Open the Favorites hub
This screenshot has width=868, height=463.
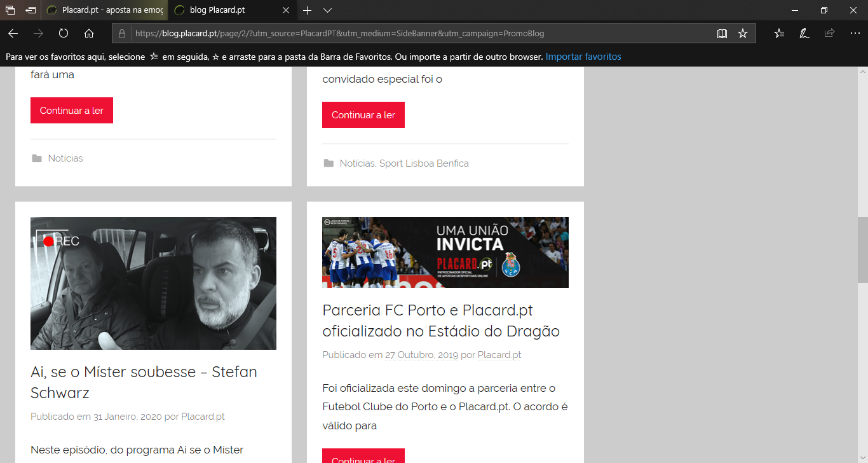(x=779, y=33)
